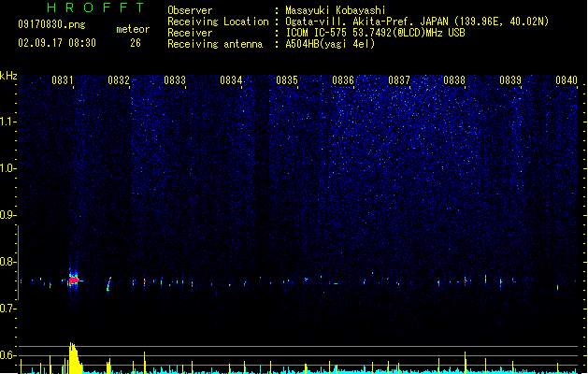
Task: Click the 0836 time marker
Action: pos(343,80)
